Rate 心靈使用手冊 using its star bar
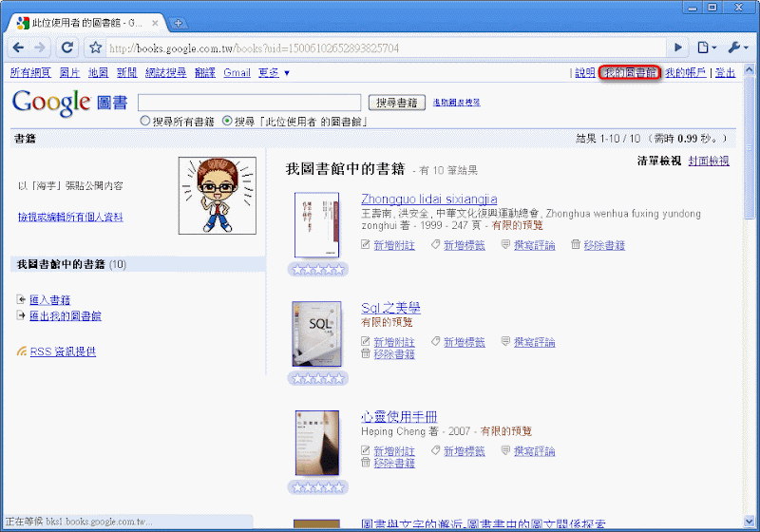Image resolution: width=760 pixels, height=532 pixels. click(x=318, y=487)
